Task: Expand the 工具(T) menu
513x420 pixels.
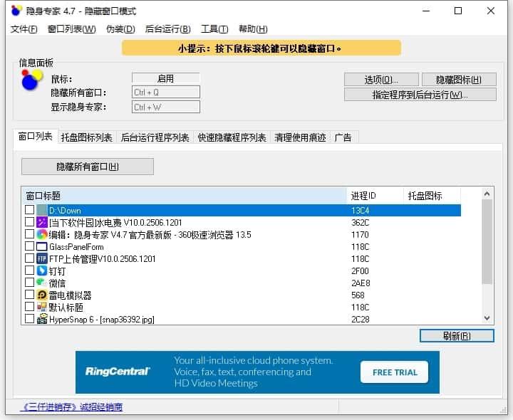Action: pyautogui.click(x=214, y=29)
